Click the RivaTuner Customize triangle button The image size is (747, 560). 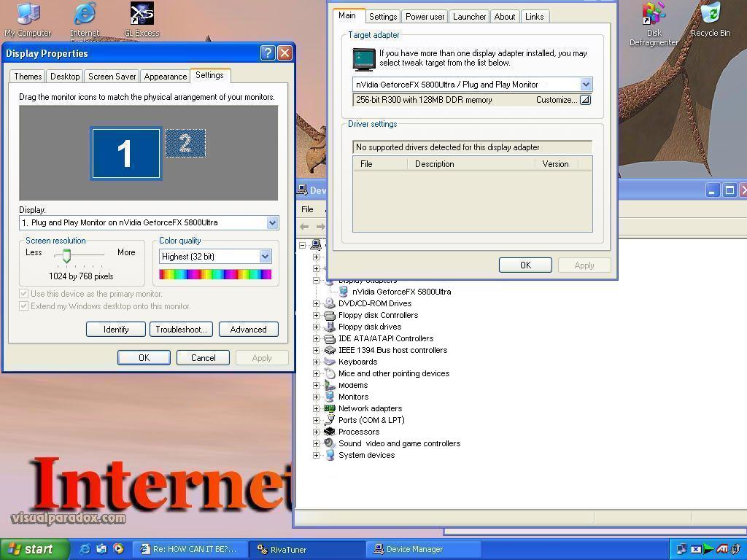click(586, 100)
